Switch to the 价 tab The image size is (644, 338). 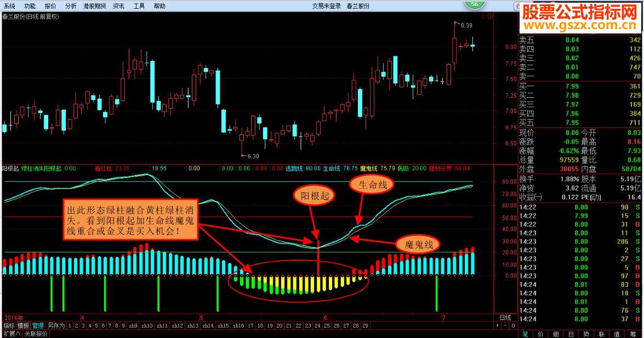[x=540, y=334]
